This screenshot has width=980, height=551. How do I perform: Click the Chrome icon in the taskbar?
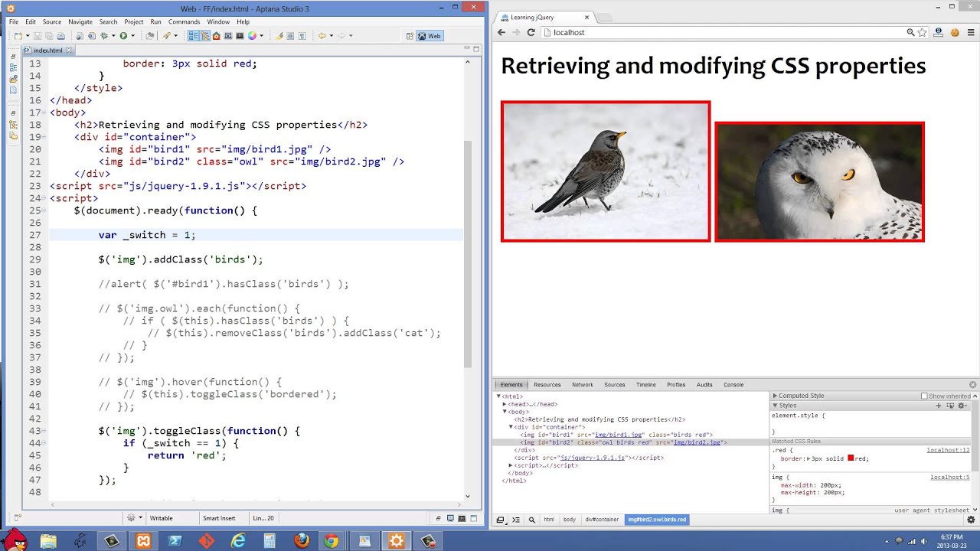coord(331,540)
